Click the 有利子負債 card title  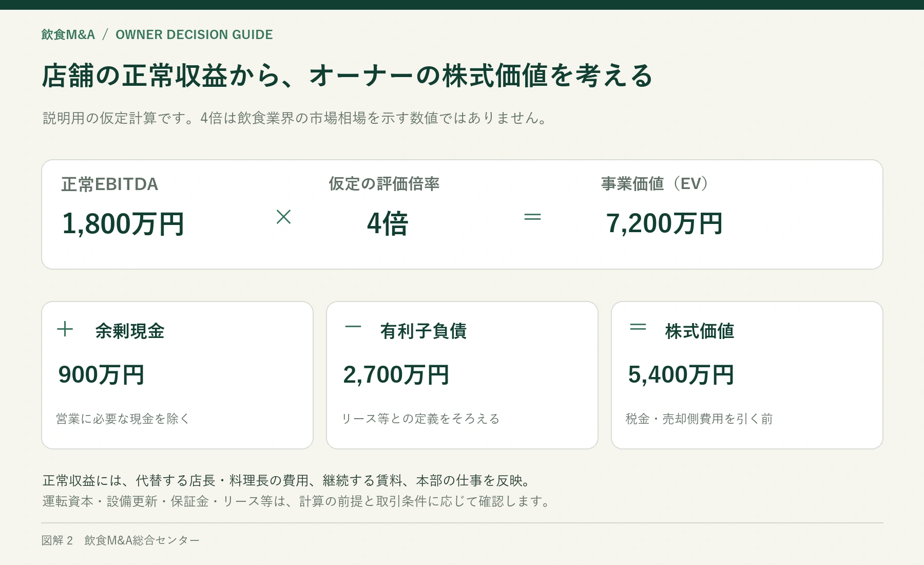pyautogui.click(x=423, y=331)
